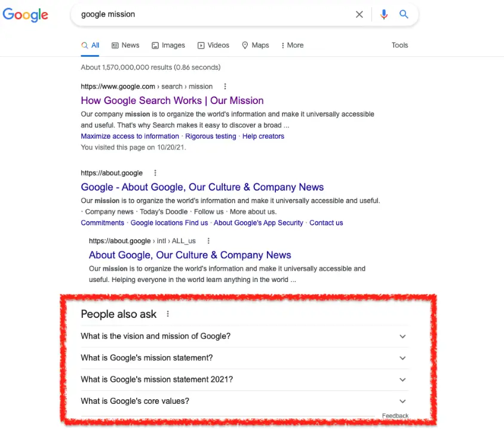Click the 'Maximize access to information' sitelink
This screenshot has width=504, height=429.
[130, 136]
